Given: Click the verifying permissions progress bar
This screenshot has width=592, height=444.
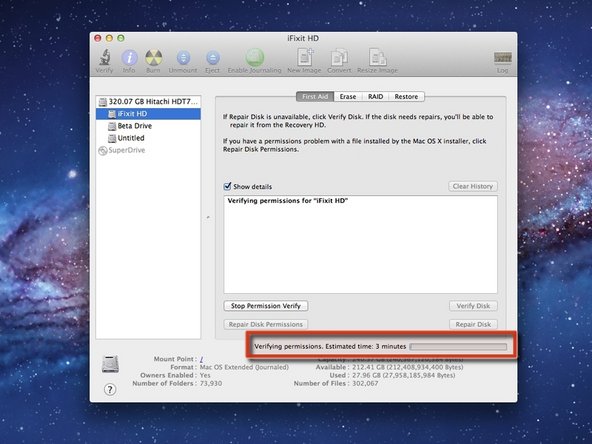Looking at the screenshot, I should click(458, 347).
